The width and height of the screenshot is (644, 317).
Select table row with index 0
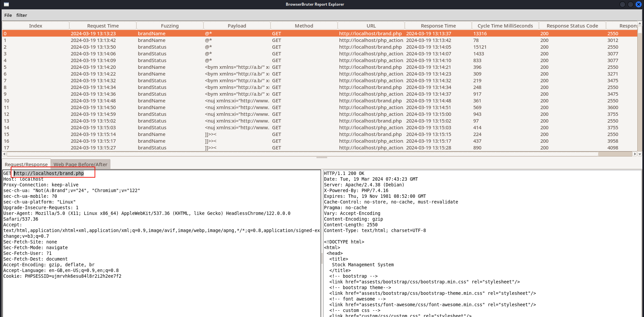click(x=320, y=34)
